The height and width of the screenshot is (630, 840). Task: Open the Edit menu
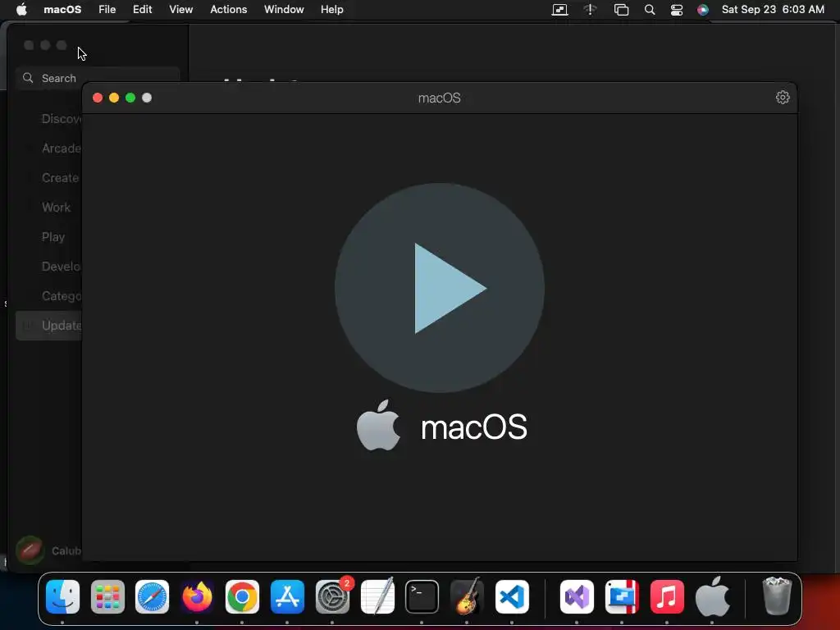pos(143,10)
